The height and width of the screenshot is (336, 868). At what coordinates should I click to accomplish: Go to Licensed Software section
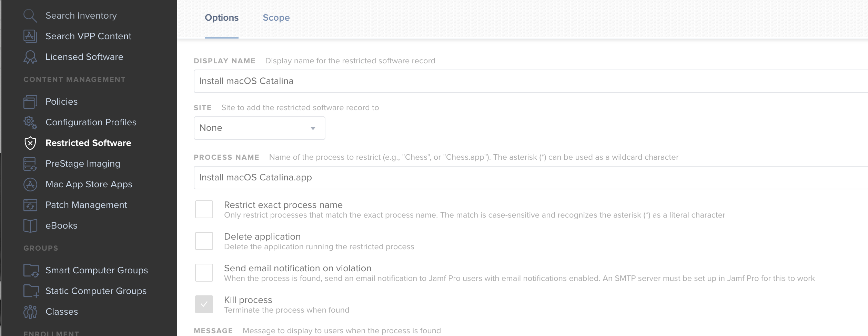tap(84, 57)
